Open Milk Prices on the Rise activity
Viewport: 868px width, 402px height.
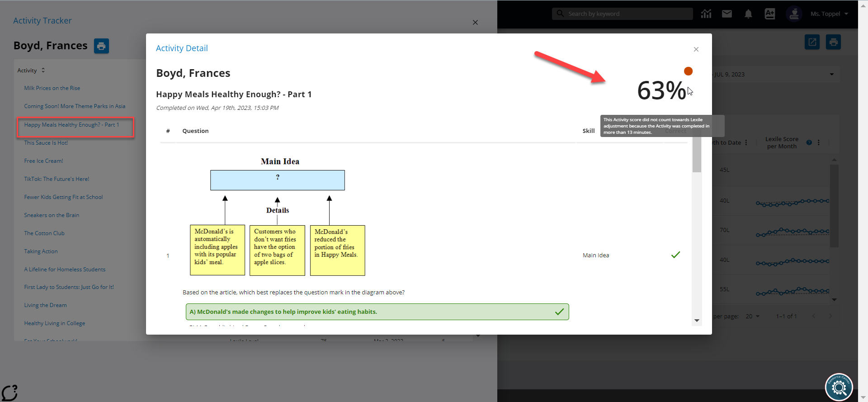tap(52, 88)
